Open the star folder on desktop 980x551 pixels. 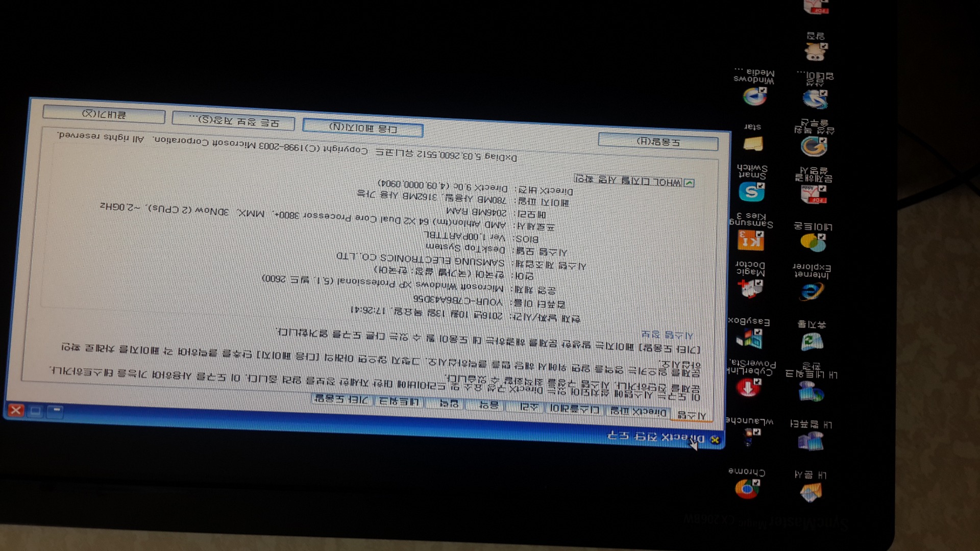(x=753, y=143)
